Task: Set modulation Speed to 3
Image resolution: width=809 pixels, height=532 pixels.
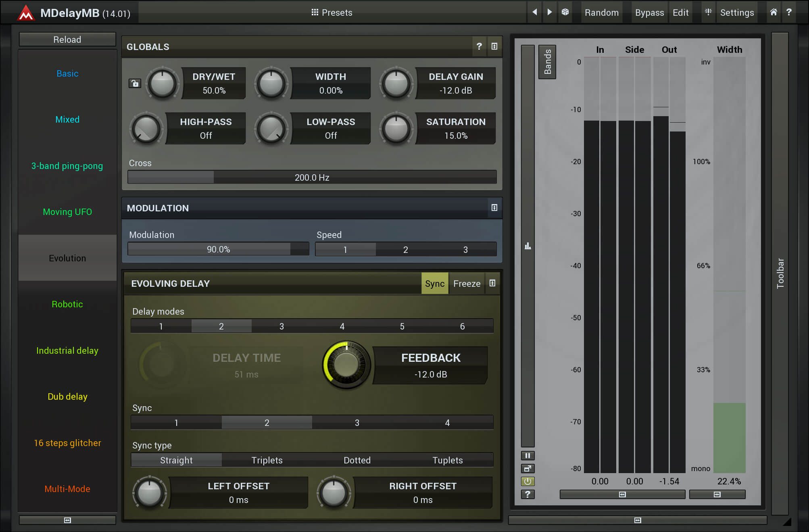Action: [466, 250]
